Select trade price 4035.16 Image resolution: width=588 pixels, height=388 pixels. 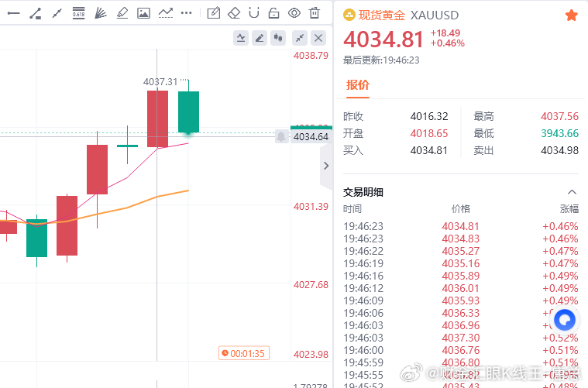pyautogui.click(x=461, y=263)
